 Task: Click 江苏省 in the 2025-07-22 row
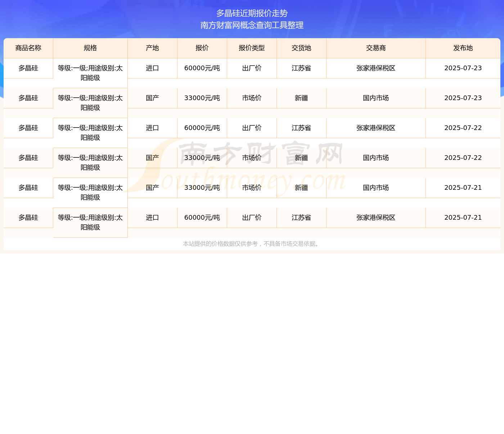[x=301, y=128]
